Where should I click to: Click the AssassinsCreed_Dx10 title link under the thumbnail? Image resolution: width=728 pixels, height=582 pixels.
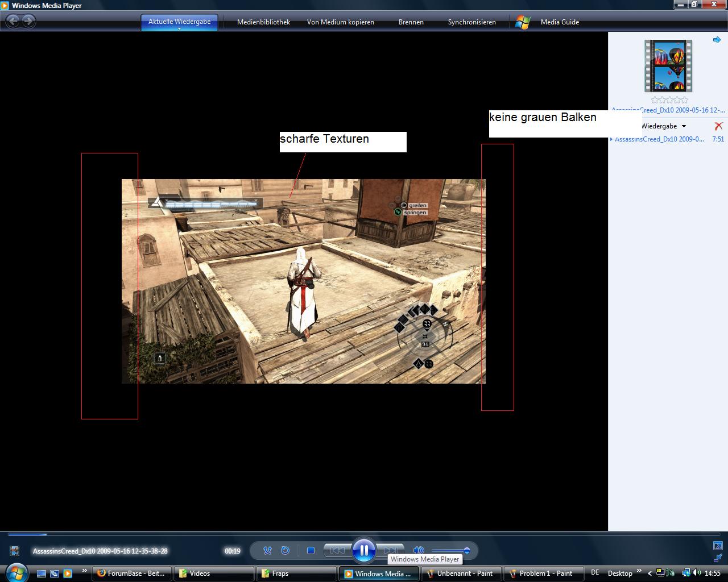tap(668, 110)
